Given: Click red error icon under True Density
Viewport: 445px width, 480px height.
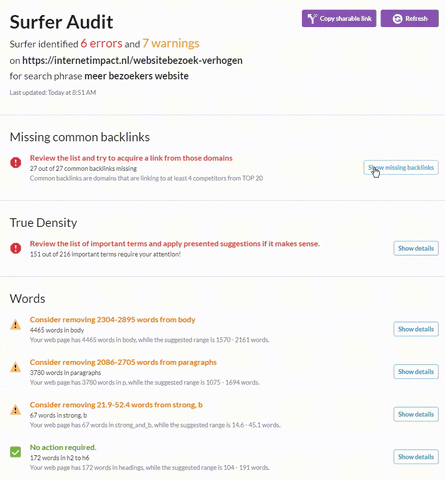Looking at the screenshot, I should click(16, 248).
